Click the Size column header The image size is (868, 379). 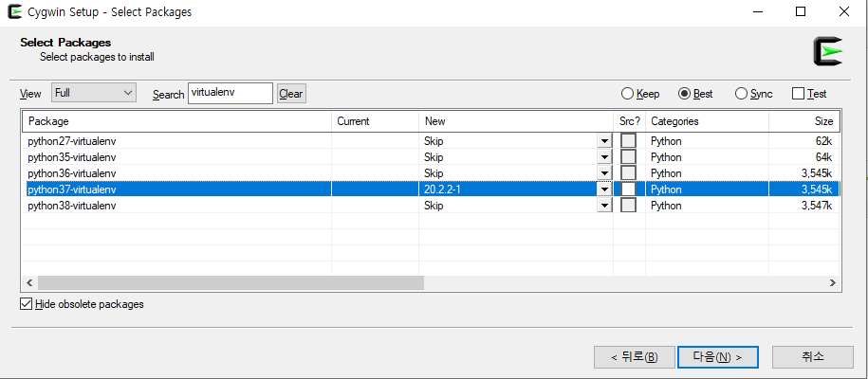click(x=803, y=121)
